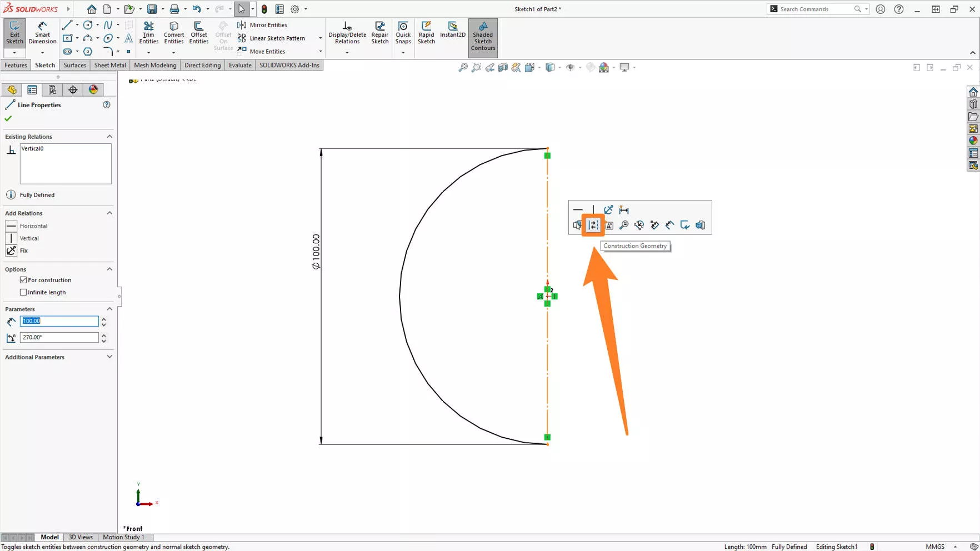The height and width of the screenshot is (551, 980).
Task: Select the Smart Dimension tool
Action: (x=42, y=32)
